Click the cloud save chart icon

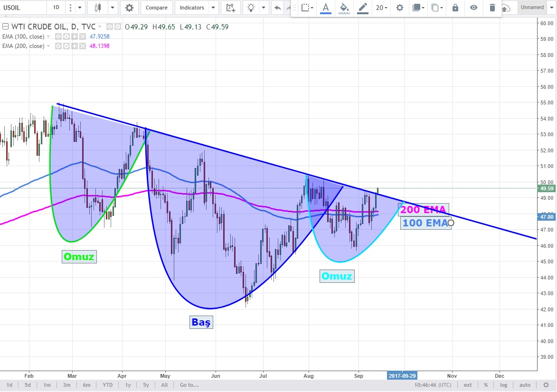pyautogui.click(x=506, y=8)
